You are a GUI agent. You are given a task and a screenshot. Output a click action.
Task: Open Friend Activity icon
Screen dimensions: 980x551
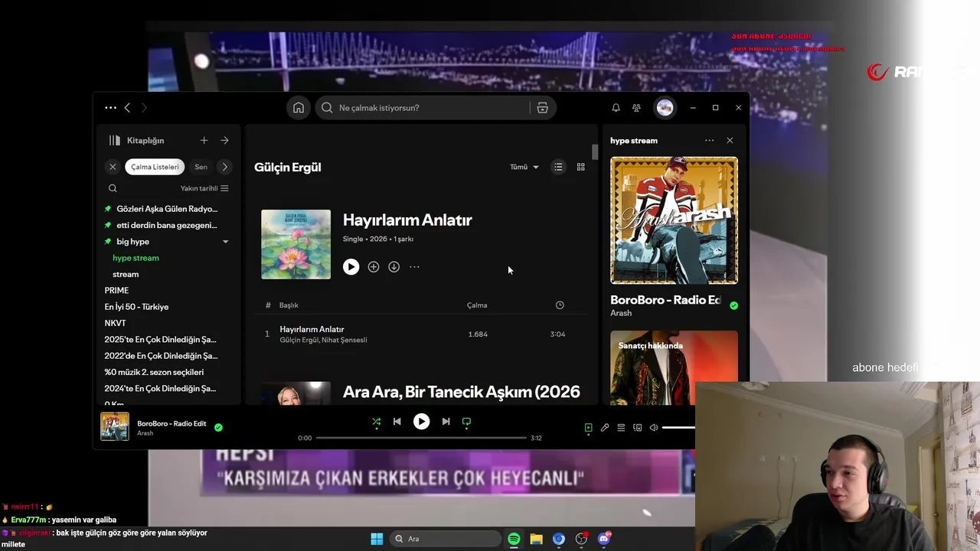click(636, 108)
